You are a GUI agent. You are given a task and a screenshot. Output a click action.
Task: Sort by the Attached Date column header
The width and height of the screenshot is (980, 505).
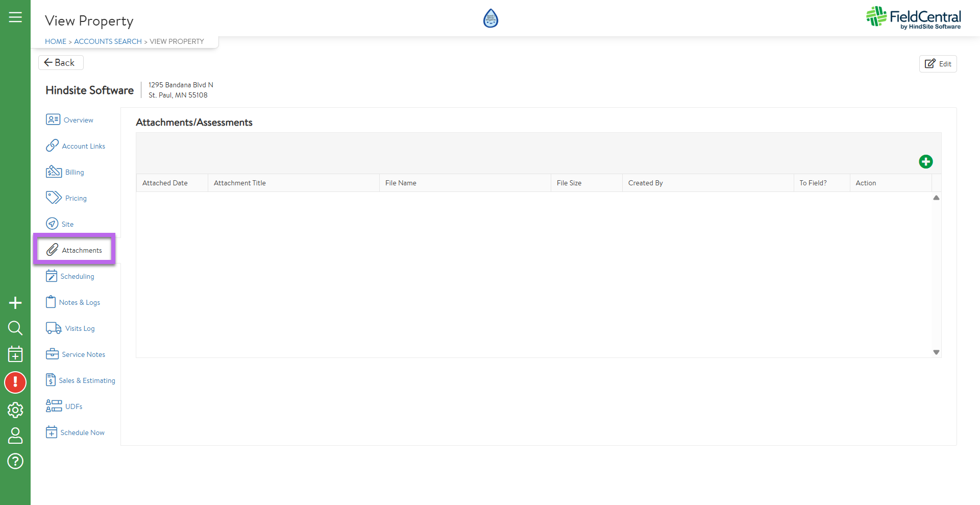[165, 183]
